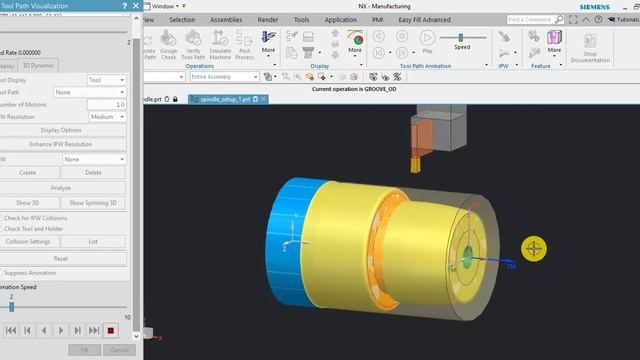Click the Gouge Check icon

coord(168,45)
